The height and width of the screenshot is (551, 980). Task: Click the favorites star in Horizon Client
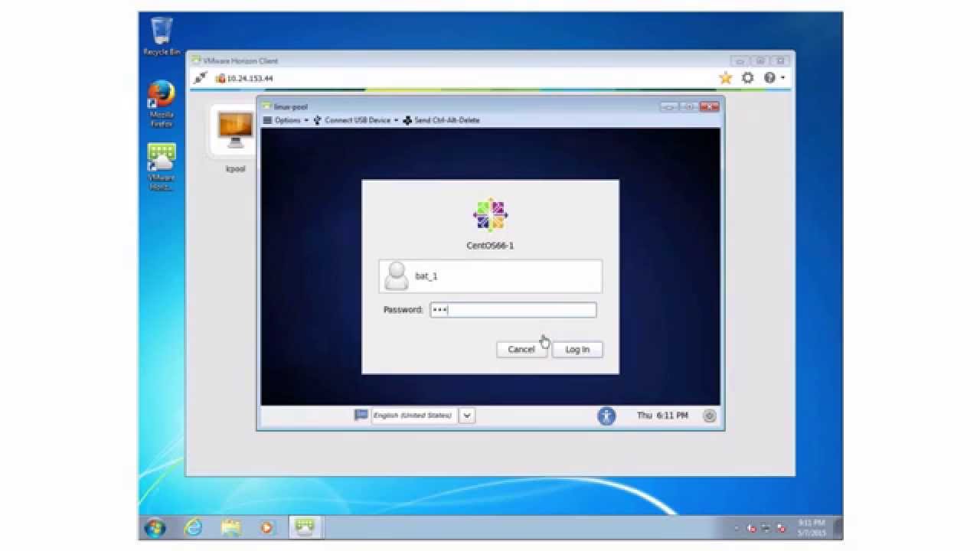click(x=725, y=78)
